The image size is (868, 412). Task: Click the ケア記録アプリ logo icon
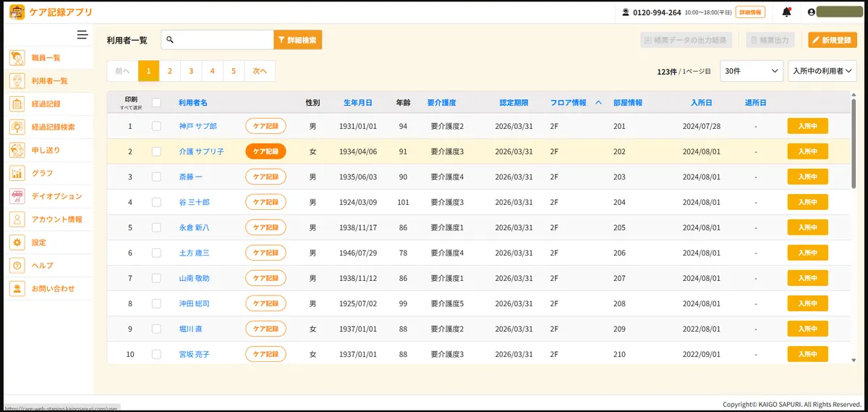(x=17, y=12)
